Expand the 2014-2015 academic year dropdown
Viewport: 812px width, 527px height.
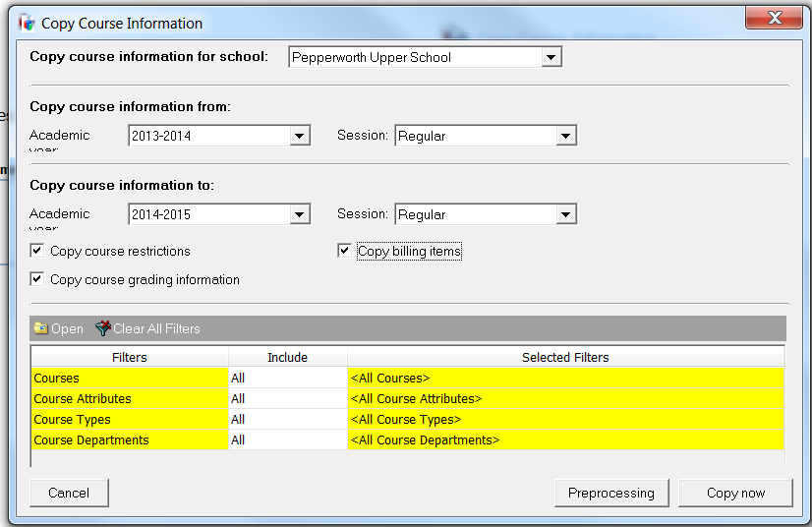pyautogui.click(x=299, y=214)
